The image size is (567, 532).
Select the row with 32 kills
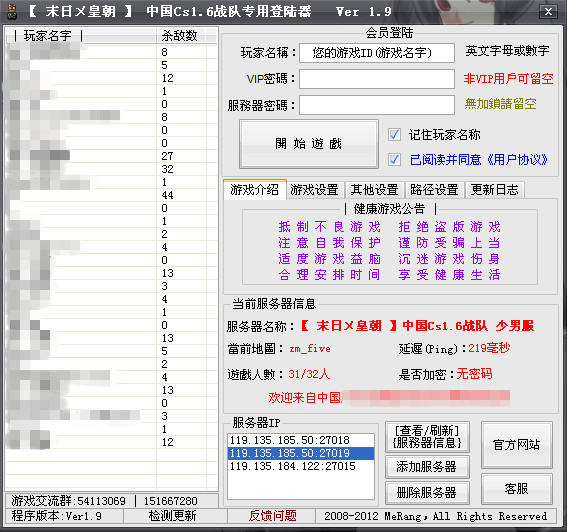pos(111,169)
